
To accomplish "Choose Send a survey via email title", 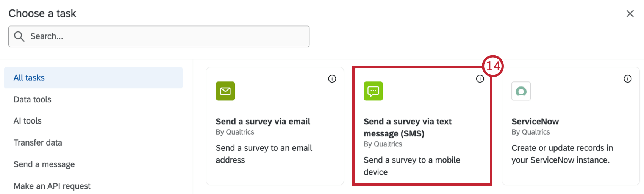I will tap(263, 122).
